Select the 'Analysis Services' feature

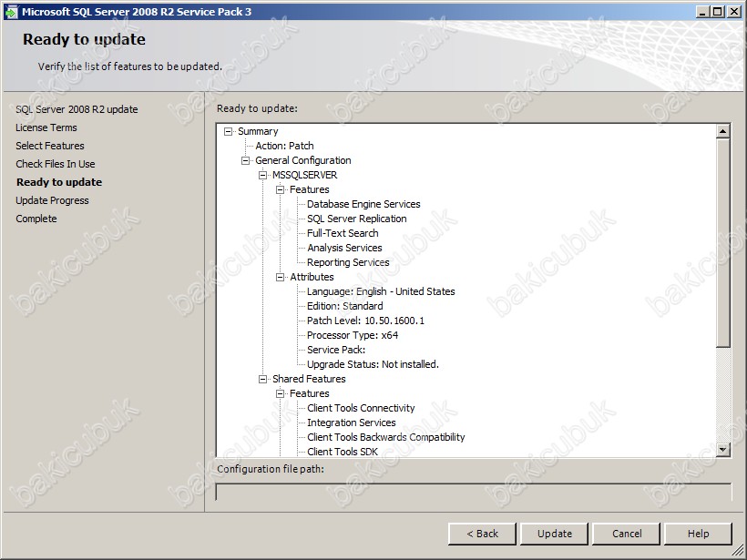[x=344, y=248]
